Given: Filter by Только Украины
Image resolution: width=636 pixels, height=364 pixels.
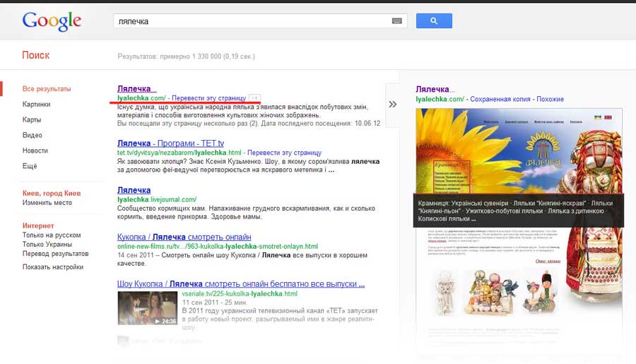Looking at the screenshot, I should pos(47,245).
